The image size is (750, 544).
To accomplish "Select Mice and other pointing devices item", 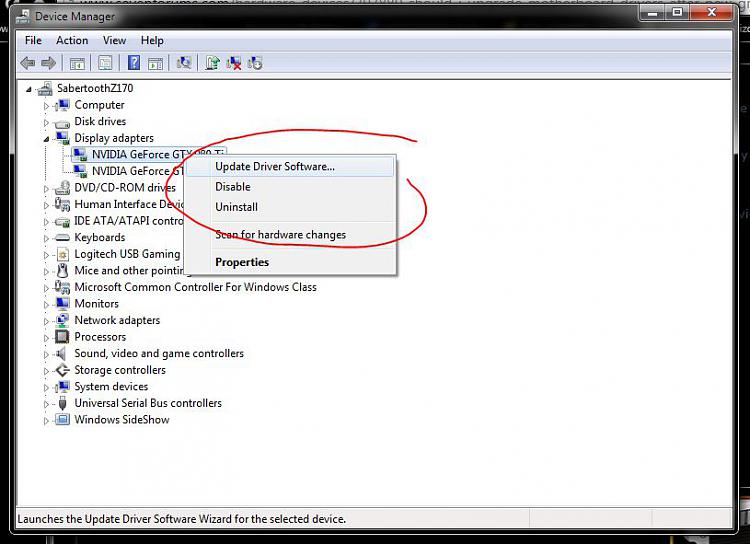I will 129,270.
